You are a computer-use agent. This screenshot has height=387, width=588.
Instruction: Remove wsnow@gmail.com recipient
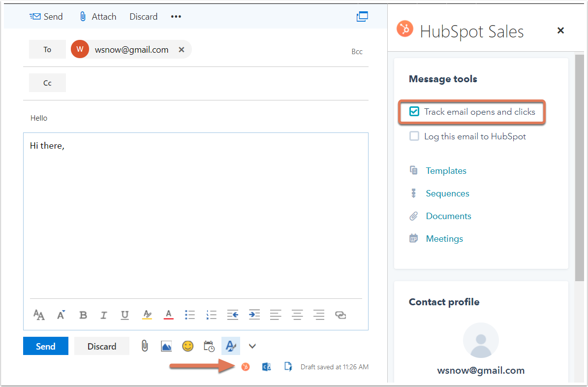coord(182,50)
